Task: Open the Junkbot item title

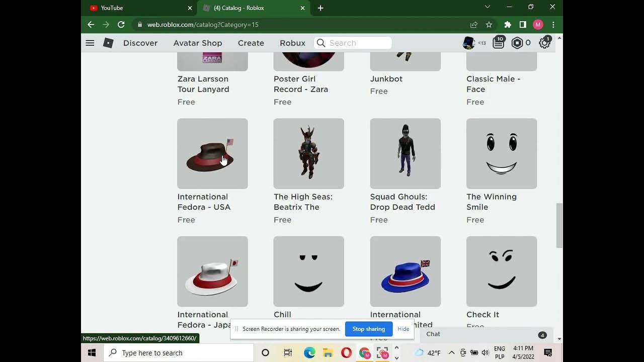Action: click(386, 79)
